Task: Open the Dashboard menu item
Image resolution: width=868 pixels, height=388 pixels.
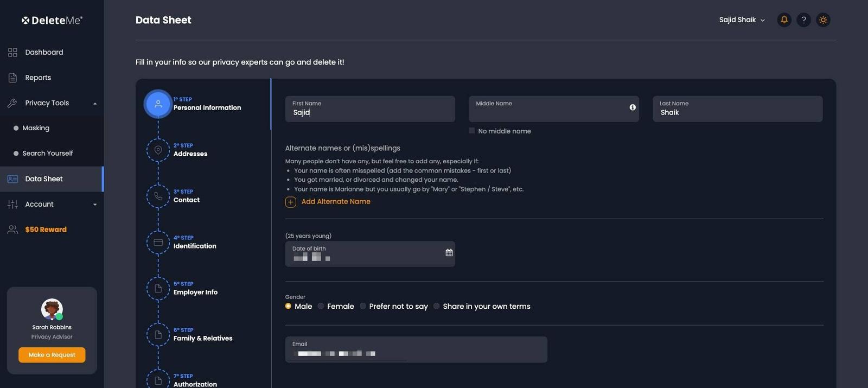Action: point(52,52)
